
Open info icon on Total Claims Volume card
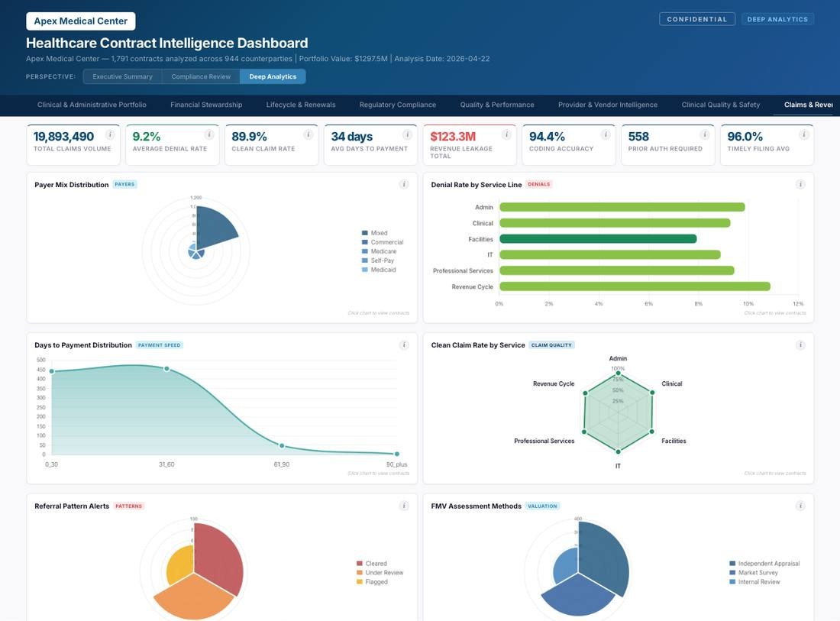(110, 134)
